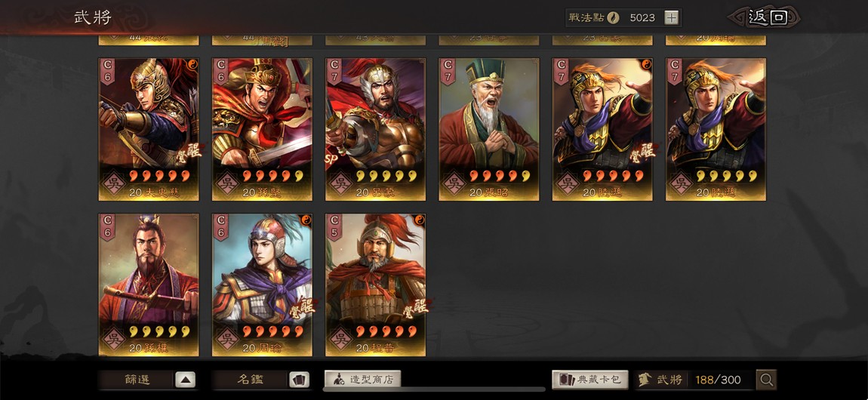Viewport: 868px width, 400px height.
Task: Tap the 吳 faction emblem on 孫權 card
Action: [x=113, y=337]
